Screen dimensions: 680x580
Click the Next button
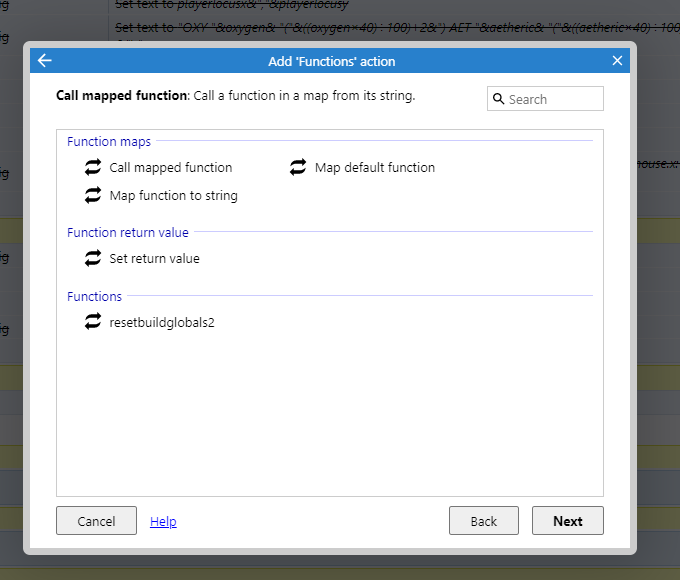coord(568,521)
